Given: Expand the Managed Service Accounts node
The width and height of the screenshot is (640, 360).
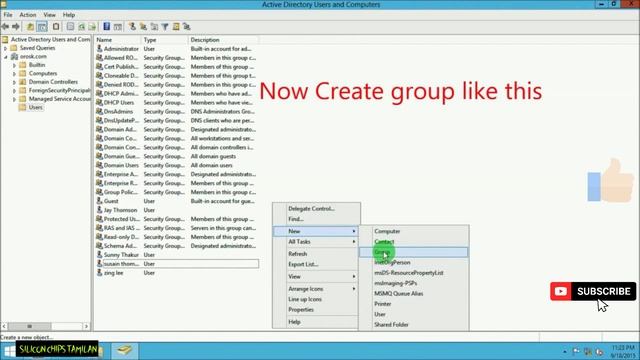Looking at the screenshot, I should pos(14,99).
